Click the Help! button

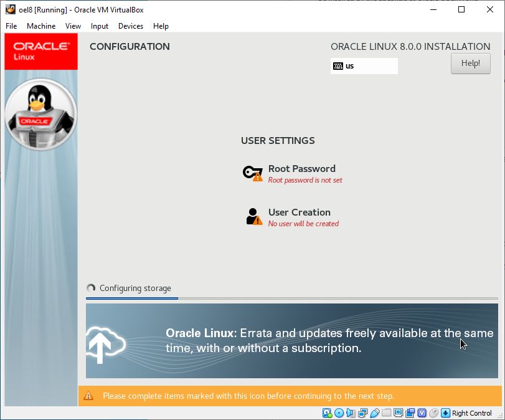471,64
